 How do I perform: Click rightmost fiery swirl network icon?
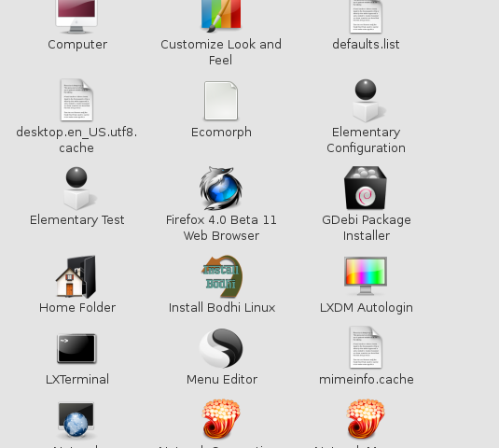[x=366, y=419]
